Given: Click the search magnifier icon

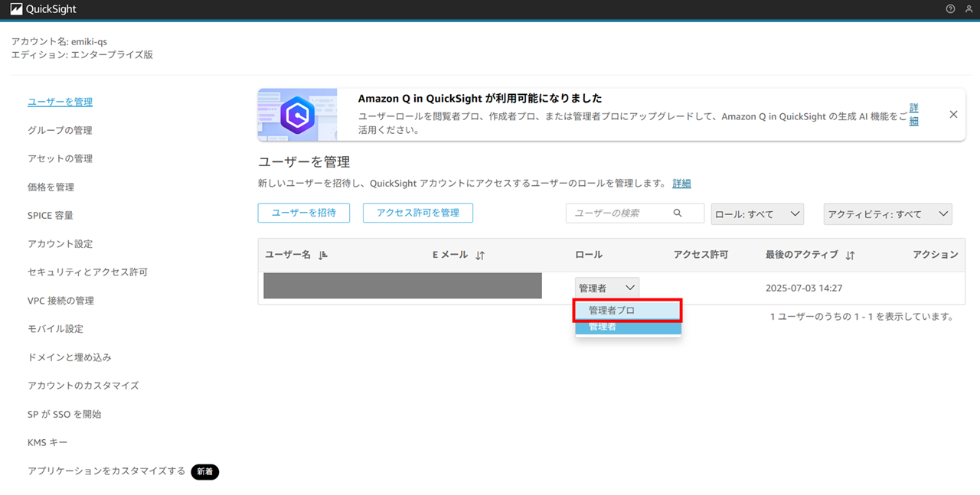Looking at the screenshot, I should pyautogui.click(x=678, y=213).
